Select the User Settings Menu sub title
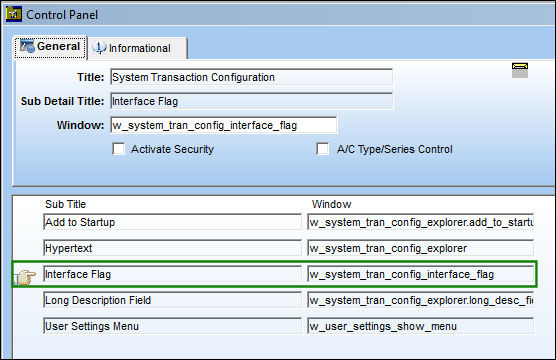 click(x=172, y=326)
